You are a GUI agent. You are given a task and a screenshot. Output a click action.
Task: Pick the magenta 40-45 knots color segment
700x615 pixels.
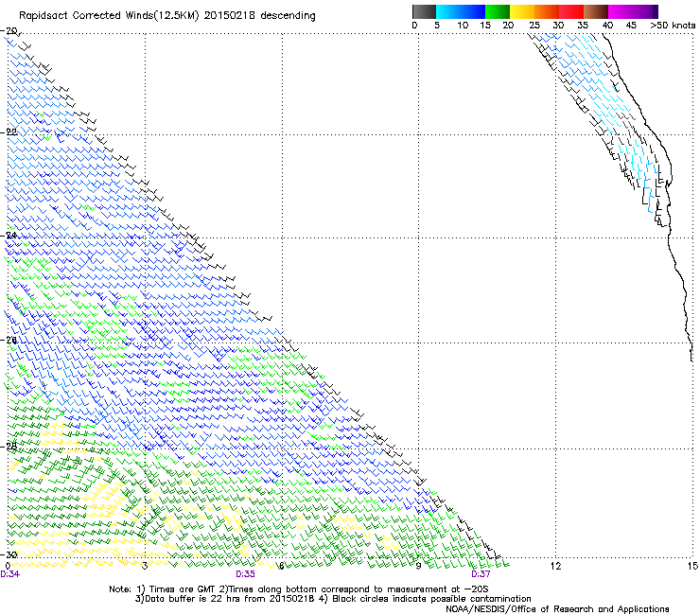tap(621, 11)
